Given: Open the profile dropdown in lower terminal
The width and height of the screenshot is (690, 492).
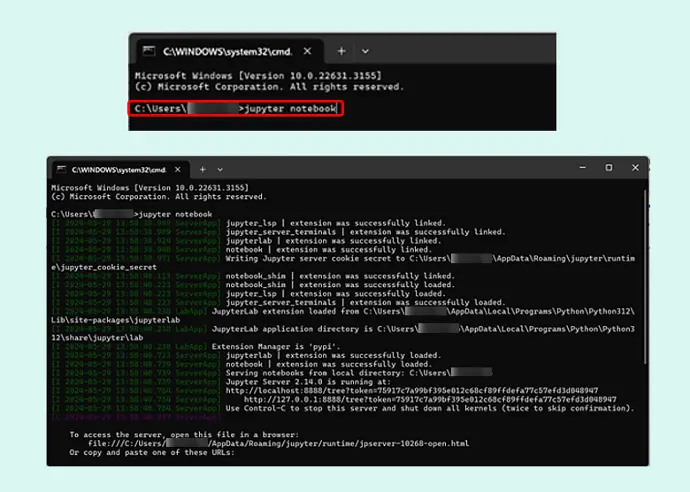Looking at the screenshot, I should tap(220, 169).
